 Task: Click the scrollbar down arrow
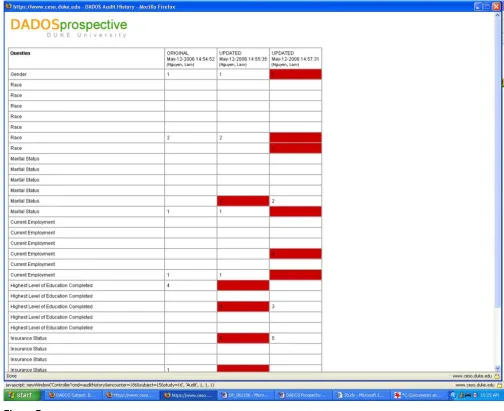click(497, 368)
